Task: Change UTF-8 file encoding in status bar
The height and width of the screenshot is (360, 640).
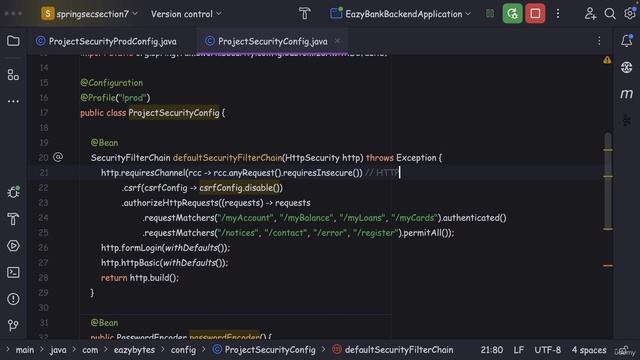Action: click(547, 350)
